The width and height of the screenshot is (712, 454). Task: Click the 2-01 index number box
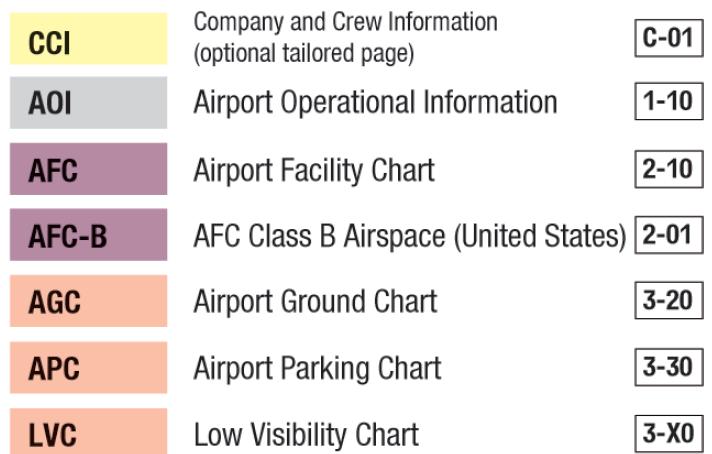pyautogui.click(x=669, y=235)
